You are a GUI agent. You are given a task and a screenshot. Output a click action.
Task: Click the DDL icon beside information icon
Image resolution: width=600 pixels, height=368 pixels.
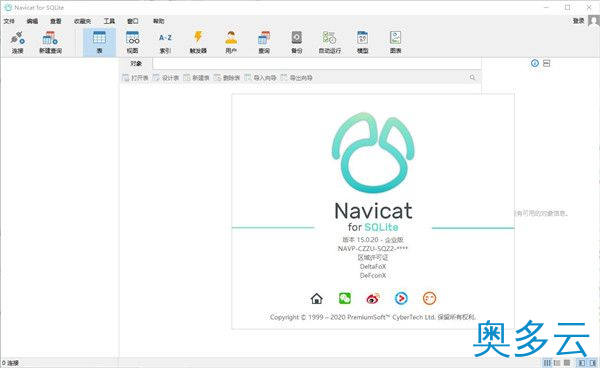(546, 63)
